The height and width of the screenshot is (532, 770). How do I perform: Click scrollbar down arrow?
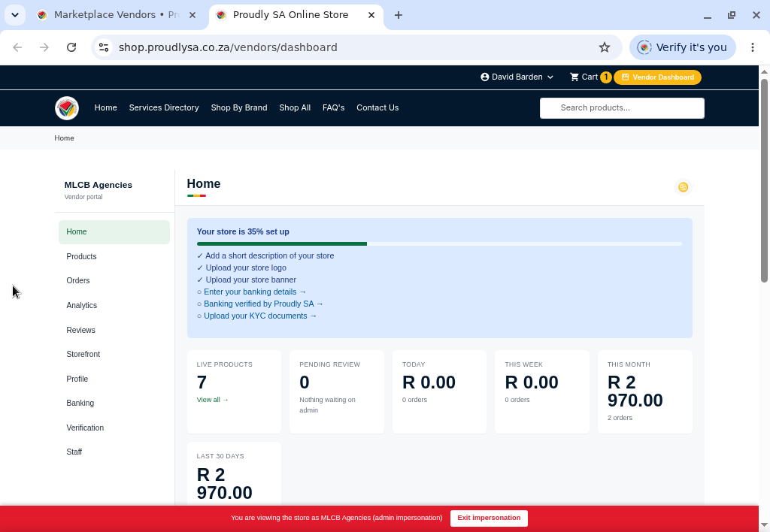click(x=764, y=526)
